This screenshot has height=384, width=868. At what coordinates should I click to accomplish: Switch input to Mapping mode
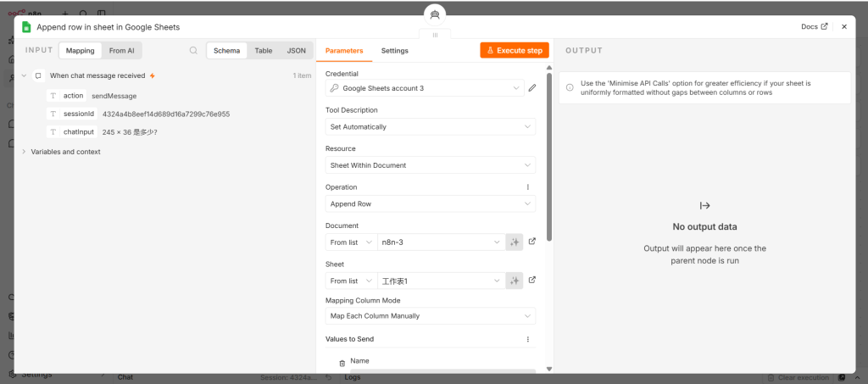81,50
